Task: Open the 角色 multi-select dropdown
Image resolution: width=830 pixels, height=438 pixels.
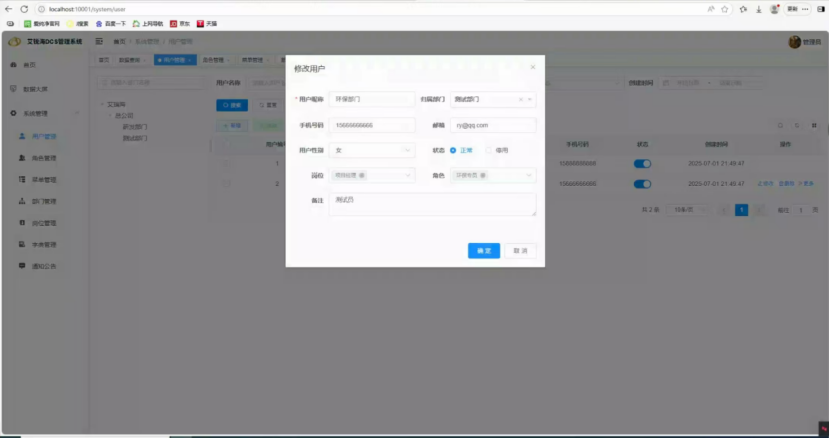Action: point(493,175)
